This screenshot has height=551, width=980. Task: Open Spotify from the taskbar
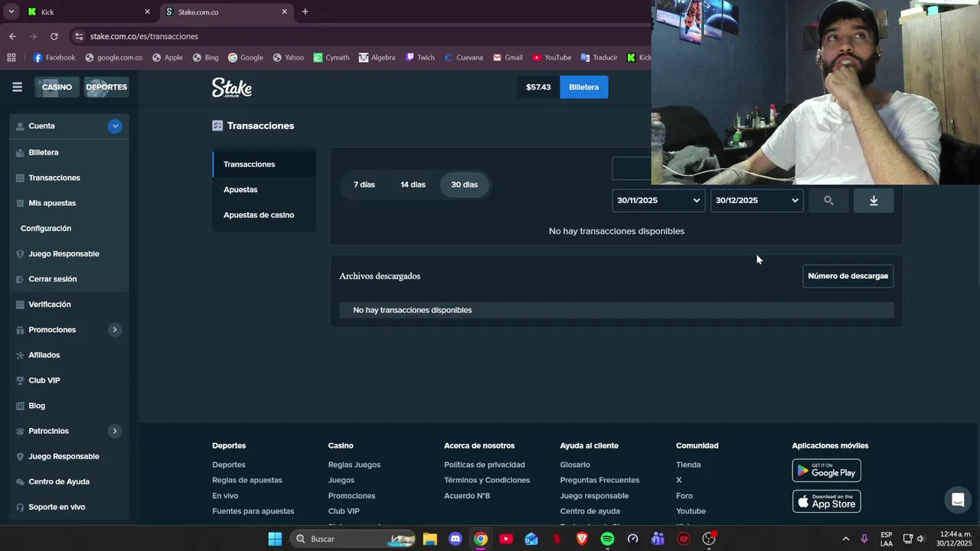coord(607,539)
